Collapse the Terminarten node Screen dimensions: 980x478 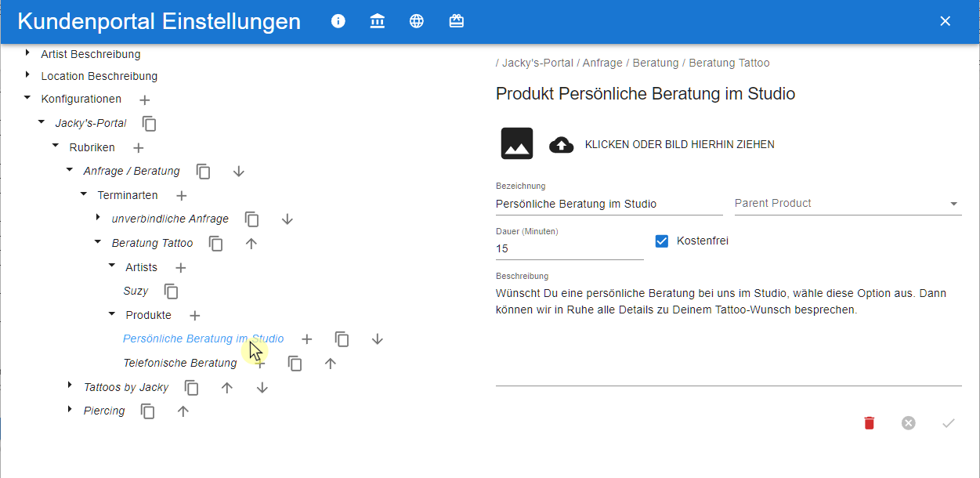coord(84,194)
